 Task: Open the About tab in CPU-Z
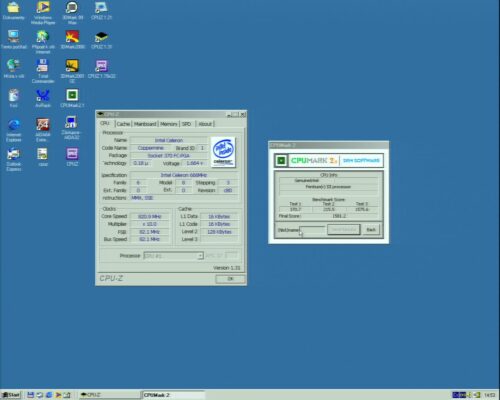tap(205, 124)
